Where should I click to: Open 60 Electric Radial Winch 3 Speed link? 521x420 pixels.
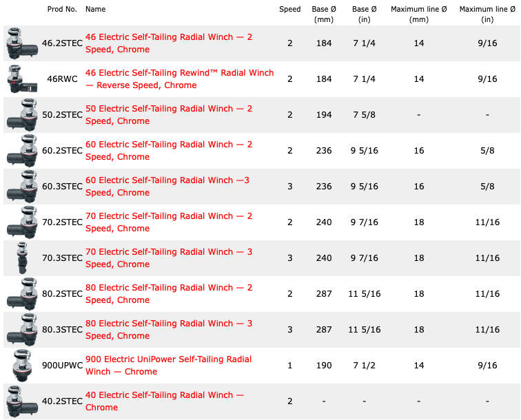coord(167,186)
